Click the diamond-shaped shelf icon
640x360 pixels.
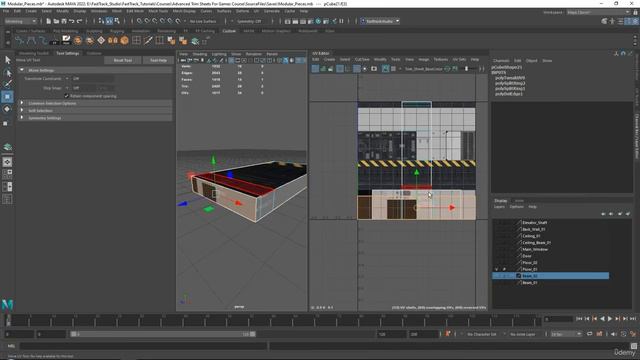[x=101, y=40]
